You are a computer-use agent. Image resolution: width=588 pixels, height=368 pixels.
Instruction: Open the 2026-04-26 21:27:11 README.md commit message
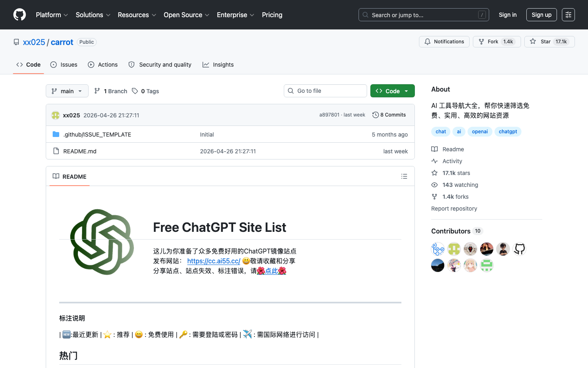(228, 151)
